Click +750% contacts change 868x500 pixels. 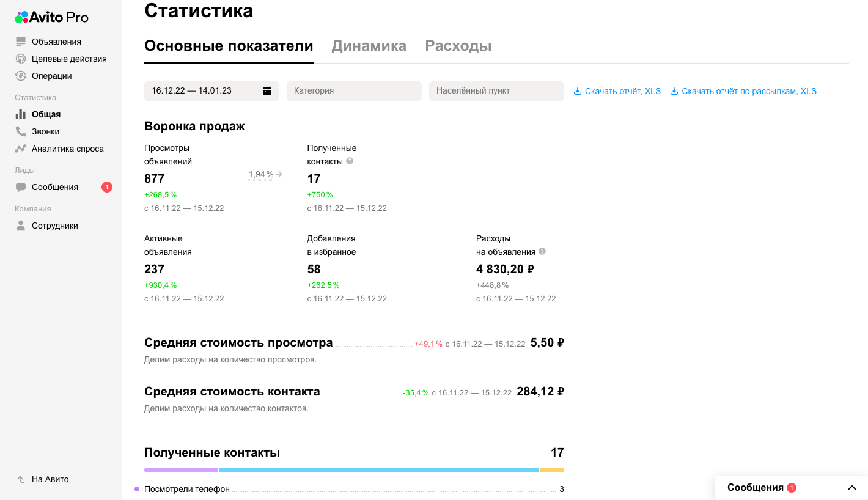(x=320, y=194)
